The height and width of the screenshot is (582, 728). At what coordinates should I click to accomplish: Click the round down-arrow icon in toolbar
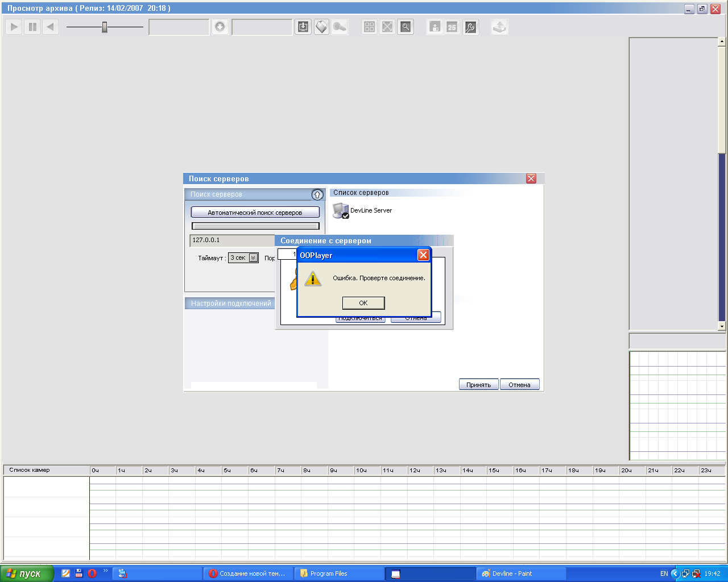click(x=220, y=27)
